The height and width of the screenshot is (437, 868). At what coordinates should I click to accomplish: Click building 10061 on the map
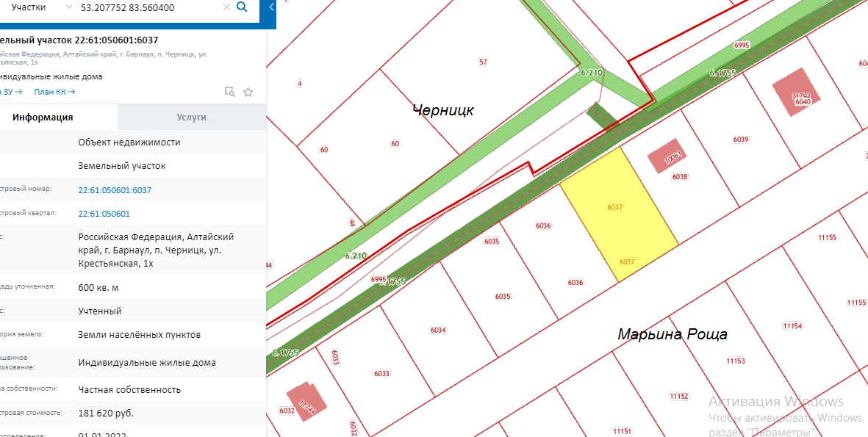point(667,156)
